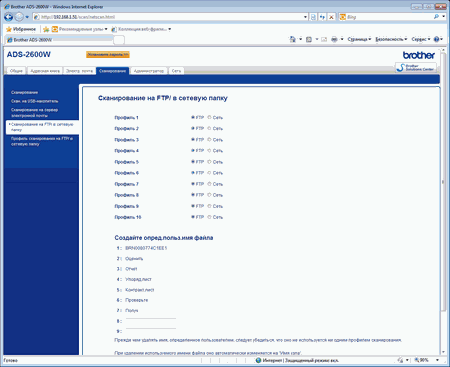450x367 pixels.
Task: Select Сеть for Профиль 4
Action: pyautogui.click(x=209, y=151)
